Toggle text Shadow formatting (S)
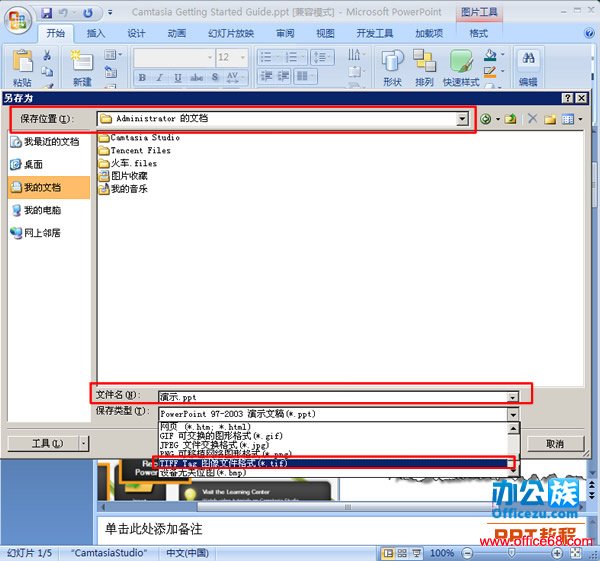This screenshot has width=600, height=561. point(215,77)
